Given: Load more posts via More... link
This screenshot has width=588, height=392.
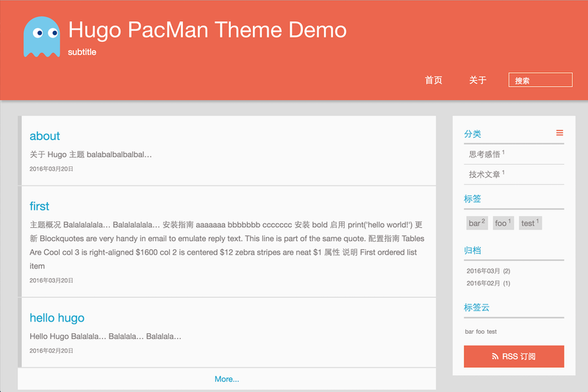Looking at the screenshot, I should (226, 379).
